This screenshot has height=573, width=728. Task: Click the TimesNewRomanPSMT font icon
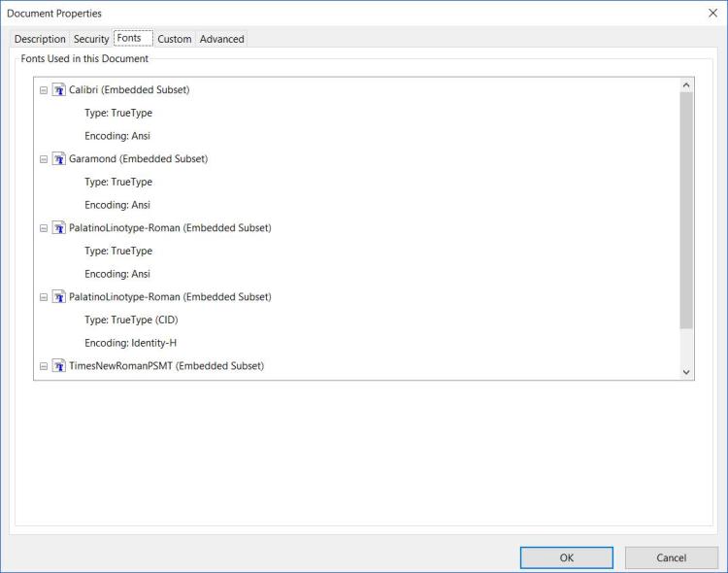coord(58,366)
